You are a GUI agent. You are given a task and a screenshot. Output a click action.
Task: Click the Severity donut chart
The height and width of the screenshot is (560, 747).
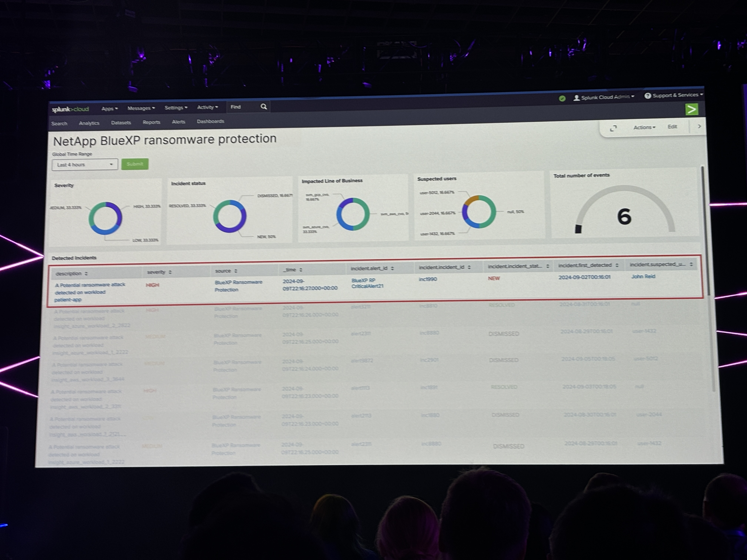click(x=105, y=218)
